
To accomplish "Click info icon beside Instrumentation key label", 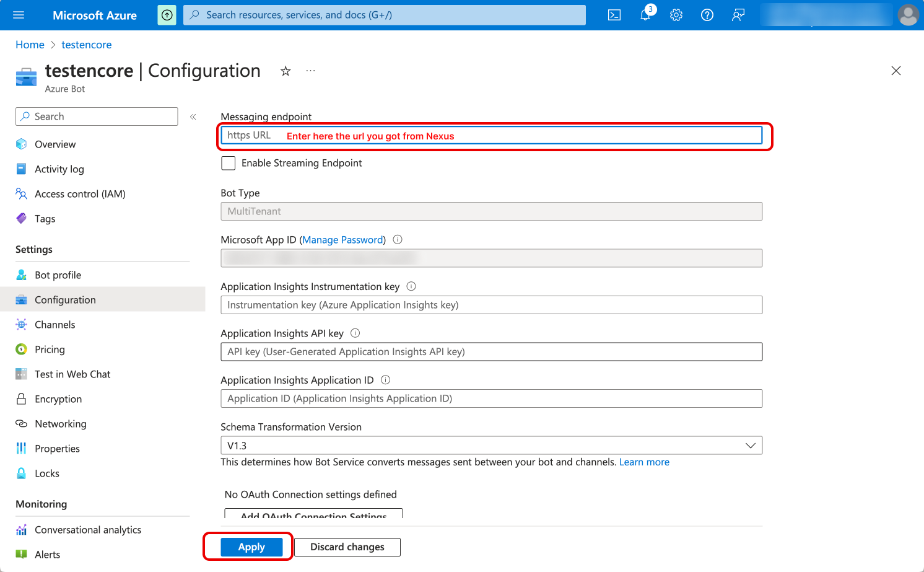I will (411, 286).
